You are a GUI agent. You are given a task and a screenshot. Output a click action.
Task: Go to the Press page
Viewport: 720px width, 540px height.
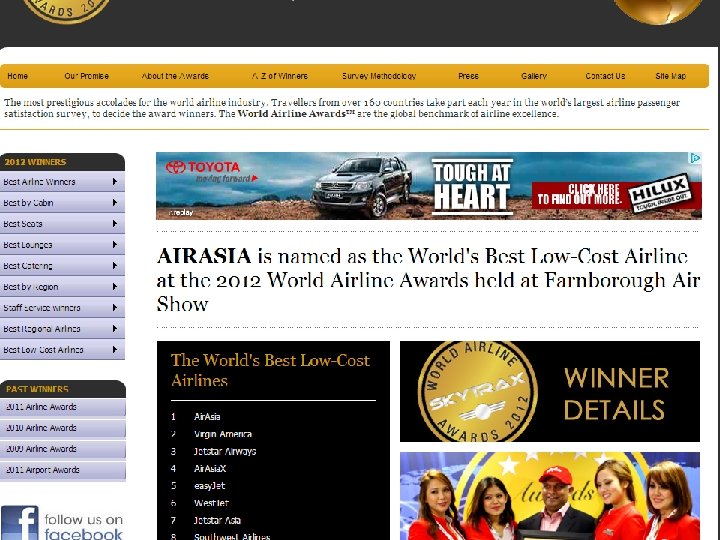(x=468, y=76)
